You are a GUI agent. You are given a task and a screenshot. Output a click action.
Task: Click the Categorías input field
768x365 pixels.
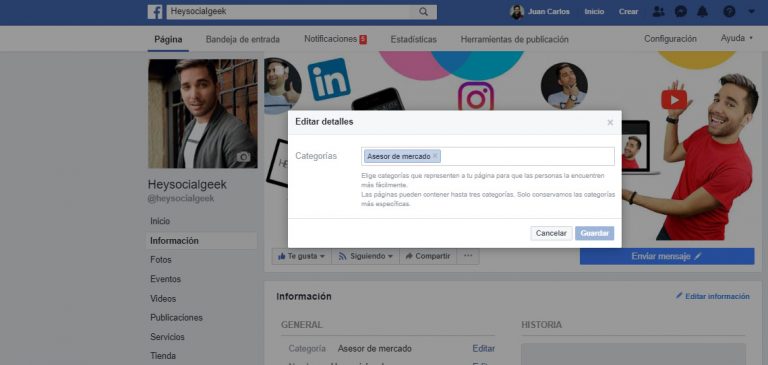click(488, 156)
